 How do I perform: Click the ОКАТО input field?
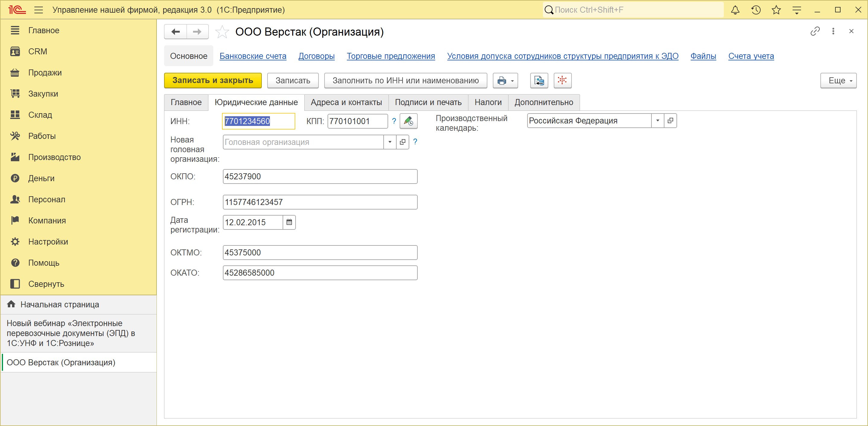[320, 273]
